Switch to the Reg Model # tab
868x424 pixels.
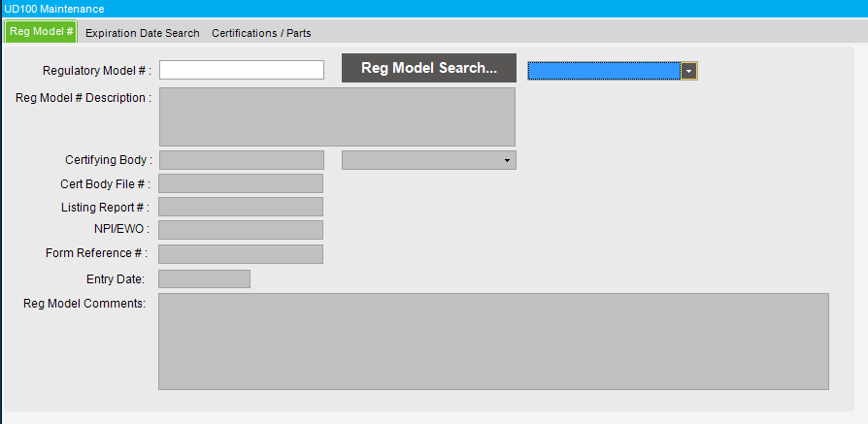point(42,32)
